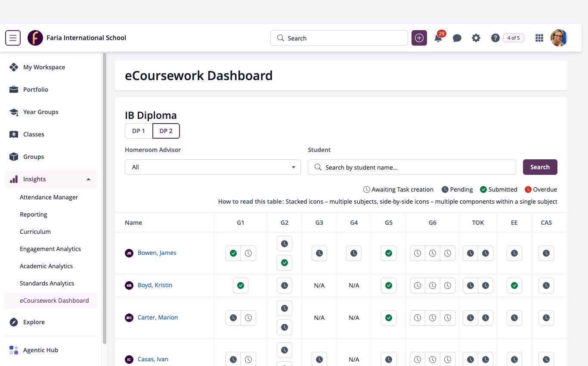Screen dimensions: 588x366
Task: Open the apps grid launcher icon
Action: click(539, 38)
